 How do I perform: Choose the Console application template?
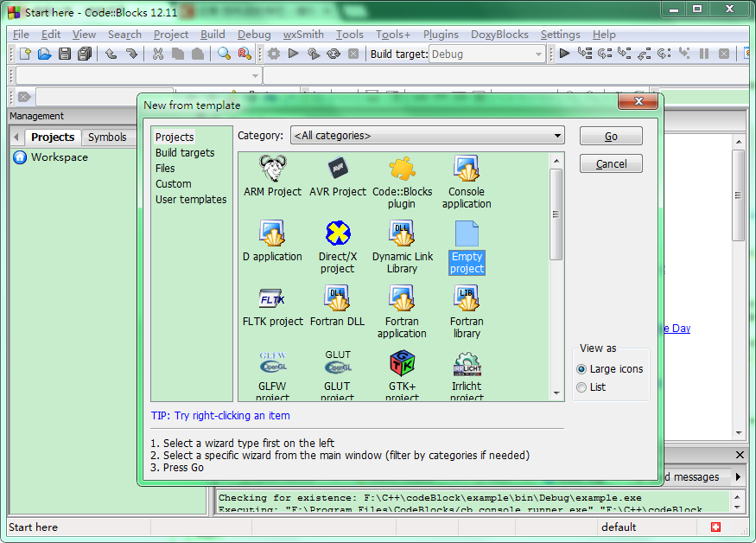click(467, 182)
